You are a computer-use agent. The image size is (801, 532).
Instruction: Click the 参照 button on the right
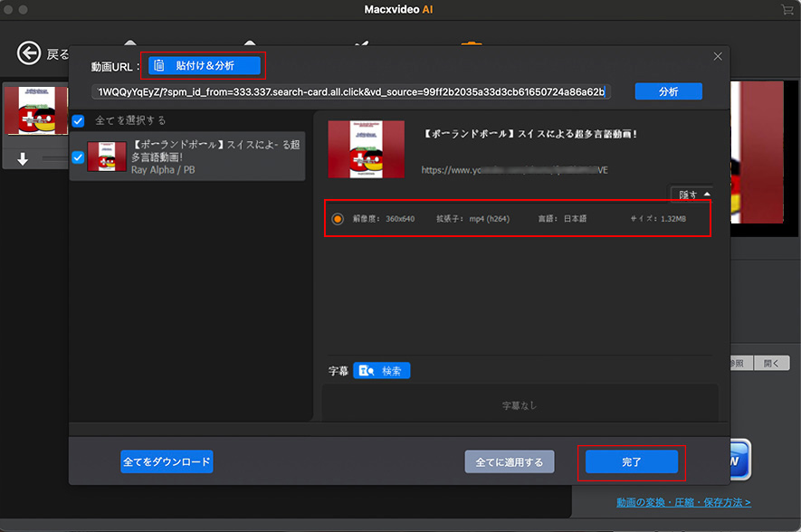739,363
